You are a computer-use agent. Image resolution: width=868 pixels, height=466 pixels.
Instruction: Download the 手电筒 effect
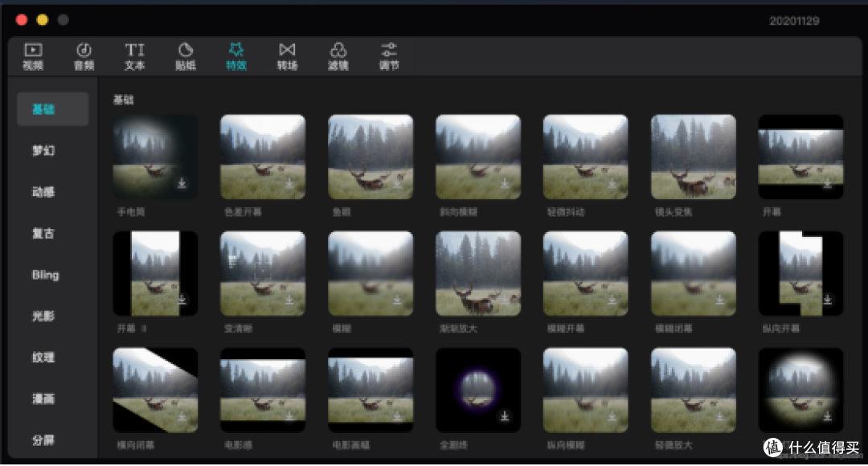(182, 183)
